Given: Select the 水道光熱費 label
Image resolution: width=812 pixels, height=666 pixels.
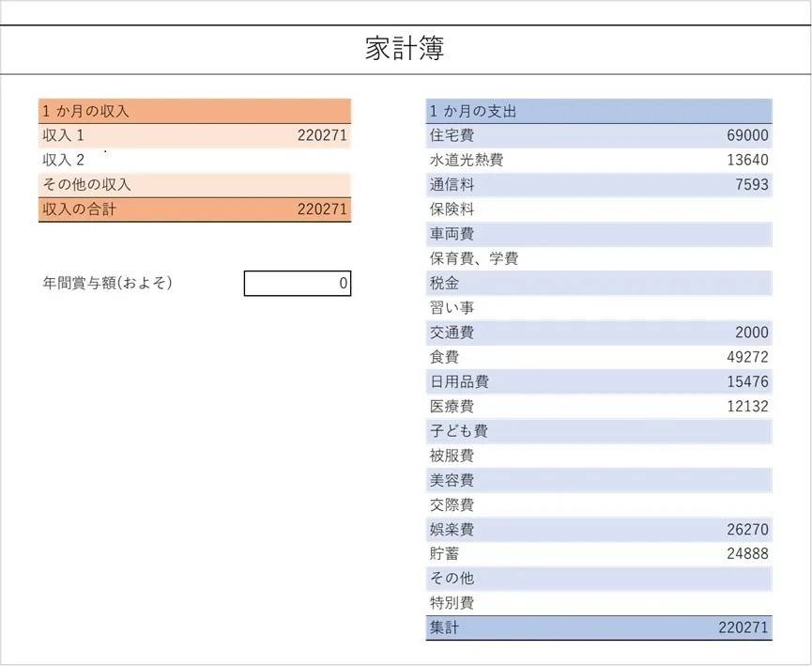Looking at the screenshot, I should coord(466,160).
